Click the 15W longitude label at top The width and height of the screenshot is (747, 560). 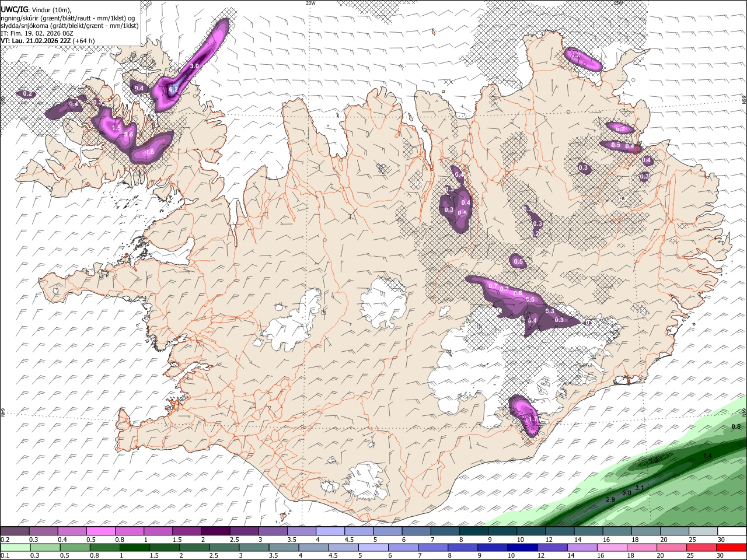click(x=619, y=3)
